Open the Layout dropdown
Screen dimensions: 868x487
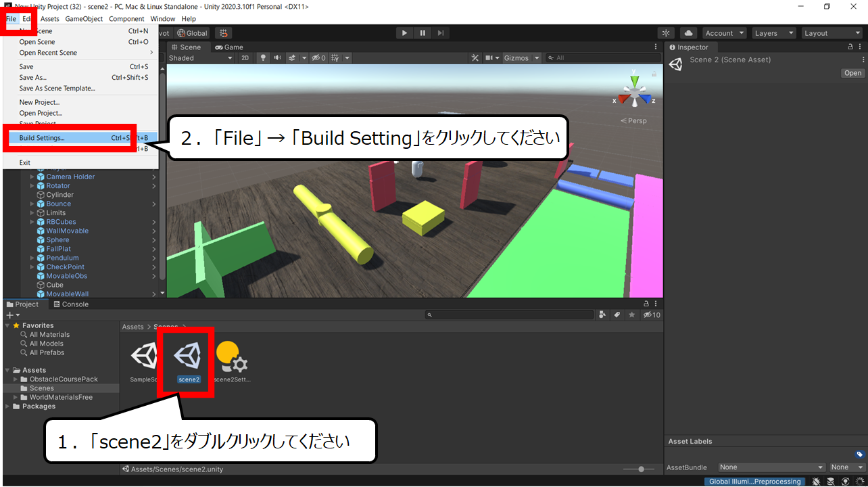click(x=831, y=33)
